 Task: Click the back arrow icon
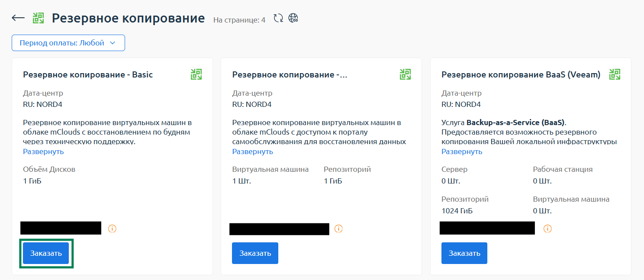coord(18,18)
